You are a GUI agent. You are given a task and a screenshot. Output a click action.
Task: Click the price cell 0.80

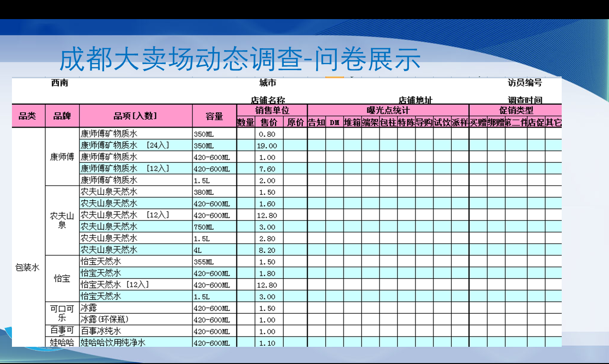pyautogui.click(x=268, y=134)
